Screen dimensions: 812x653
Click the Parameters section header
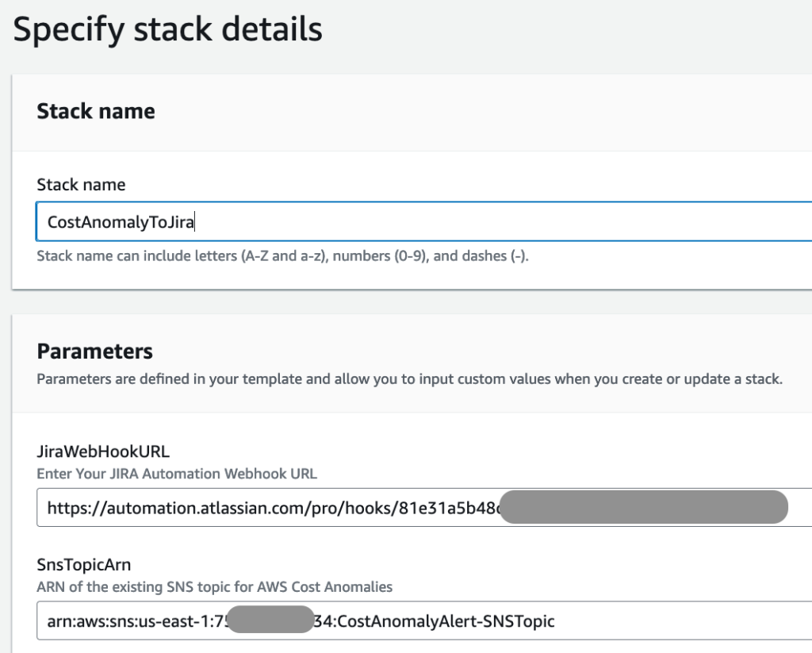94,351
